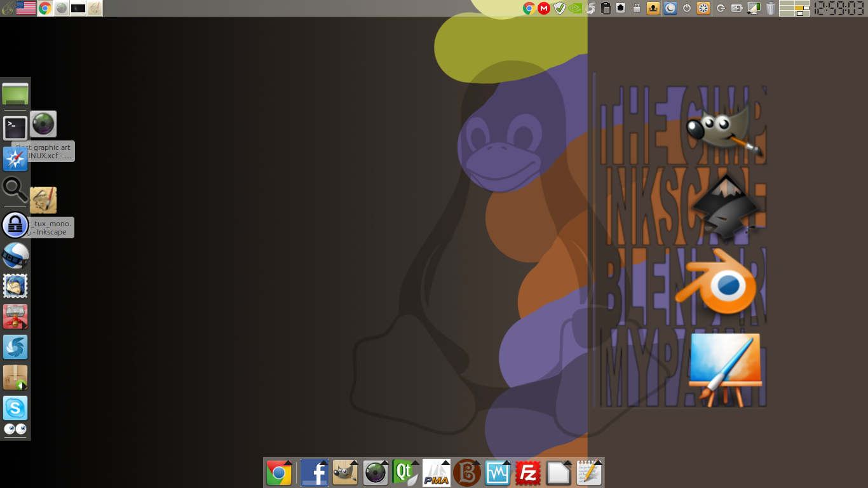Open the battery power indicator
Image resolution: width=868 pixels, height=488 pixels.
pos(737,8)
